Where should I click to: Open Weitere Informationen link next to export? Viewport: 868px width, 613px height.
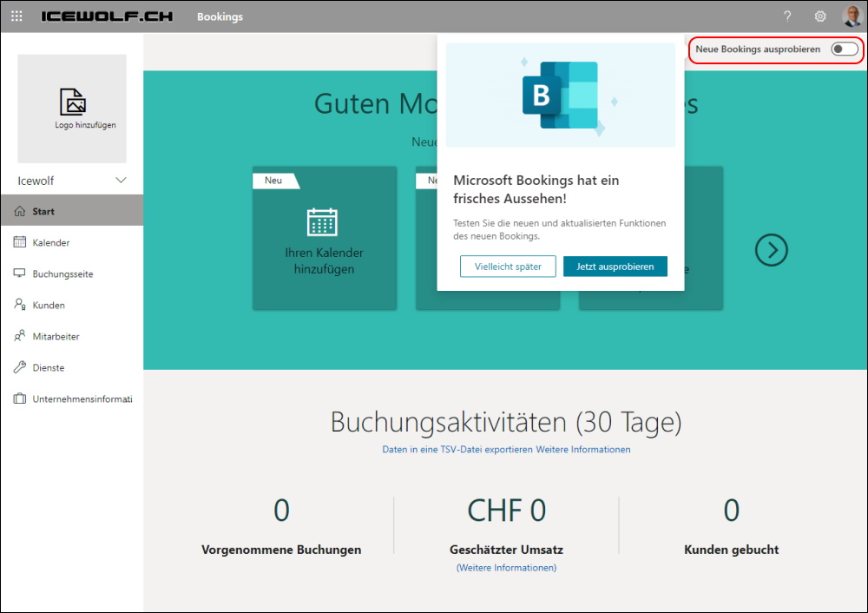583,450
